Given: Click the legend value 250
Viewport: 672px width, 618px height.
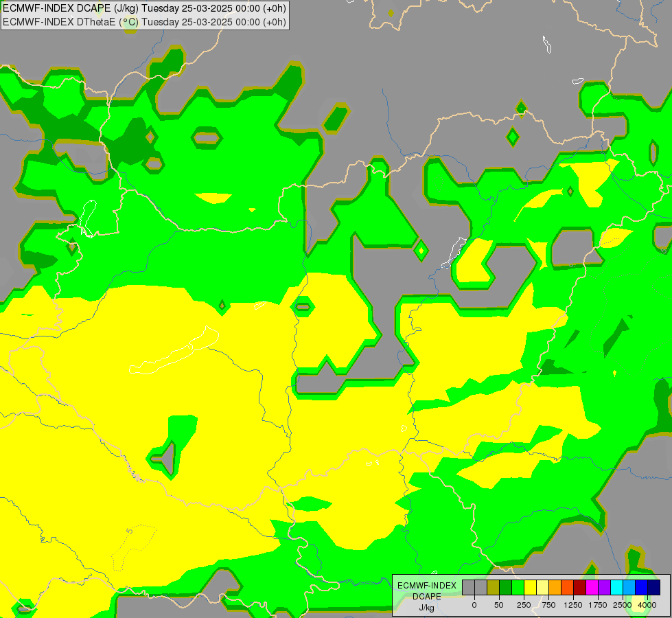Looking at the screenshot, I should pyautogui.click(x=524, y=605).
